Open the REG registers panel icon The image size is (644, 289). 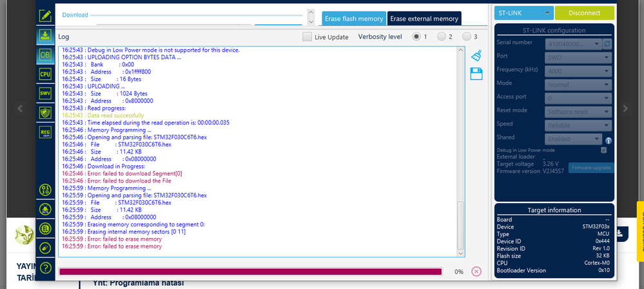45,132
